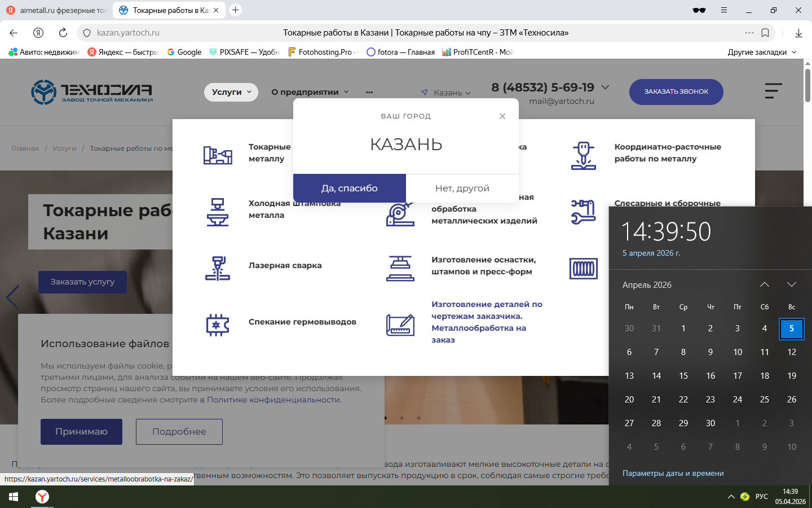Switch to the aimetall.ru browser tab
The height and width of the screenshot is (508, 812).
coord(56,10)
